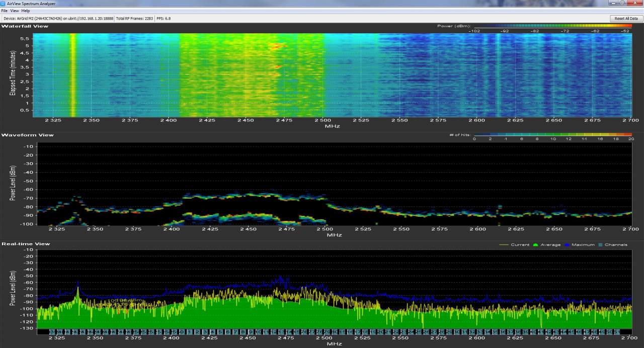Open the View menu
This screenshot has height=348, width=644.
point(15,11)
